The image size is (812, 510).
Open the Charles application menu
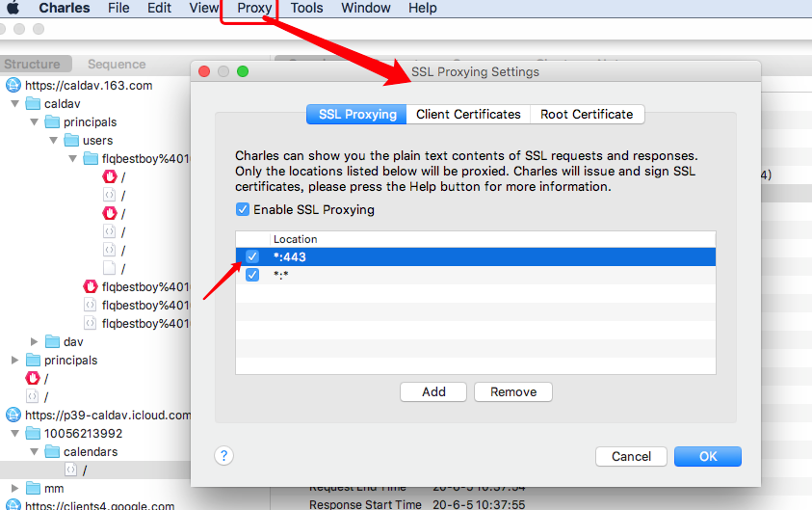click(x=65, y=8)
